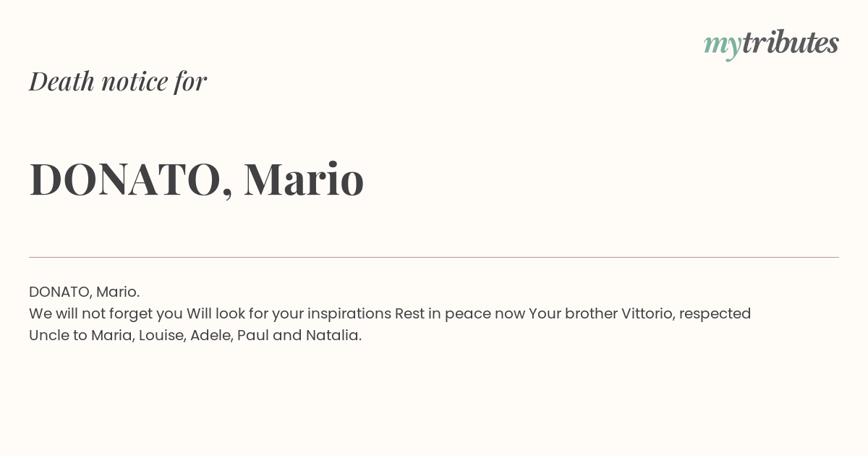Click the "tributes" part of the logo
This screenshot has width=868, height=456.
coord(790,43)
